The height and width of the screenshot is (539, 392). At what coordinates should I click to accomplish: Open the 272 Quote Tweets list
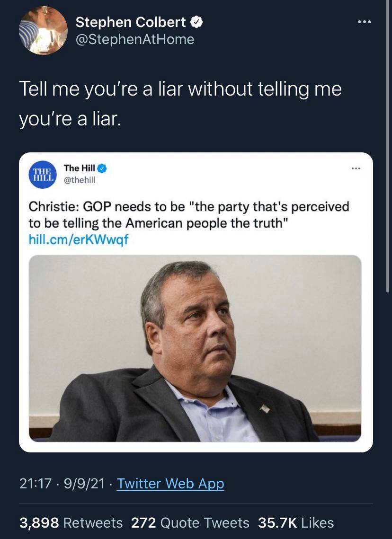190,522
